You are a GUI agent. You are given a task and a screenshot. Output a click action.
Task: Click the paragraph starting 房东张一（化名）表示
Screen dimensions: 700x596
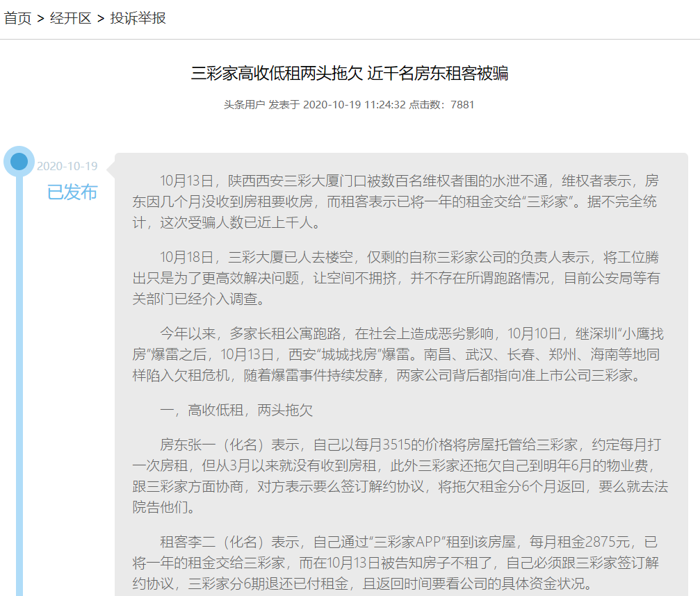[400, 476]
